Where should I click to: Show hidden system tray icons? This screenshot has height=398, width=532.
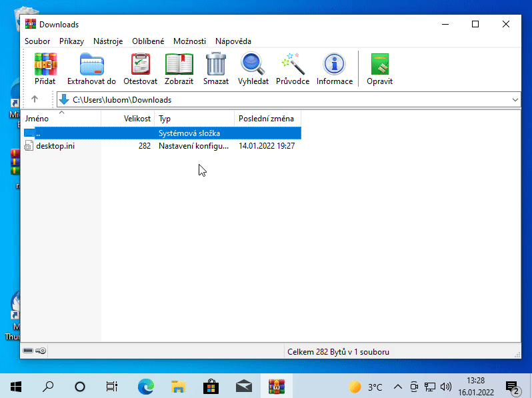(x=398, y=387)
